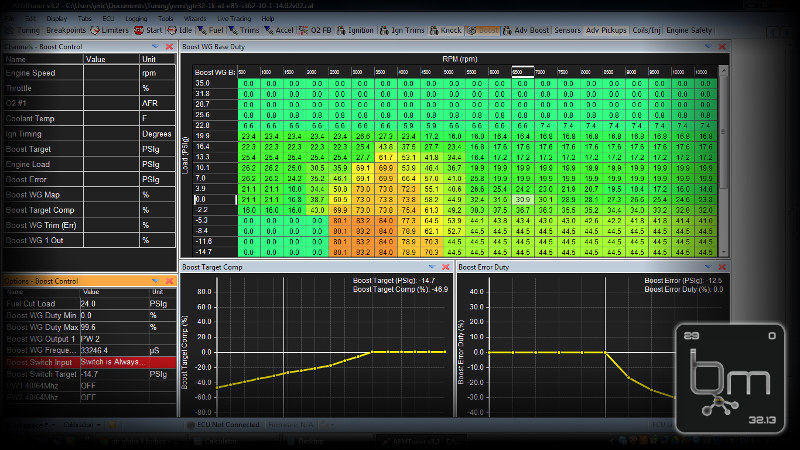Open the Start tab icon

tap(139, 31)
